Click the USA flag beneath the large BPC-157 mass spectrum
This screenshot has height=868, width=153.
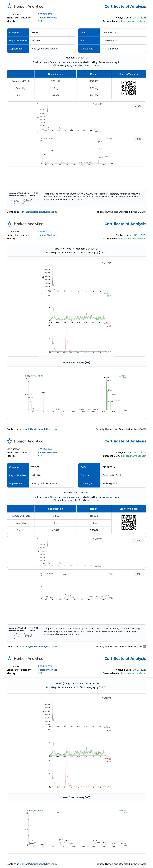[x=145, y=429]
